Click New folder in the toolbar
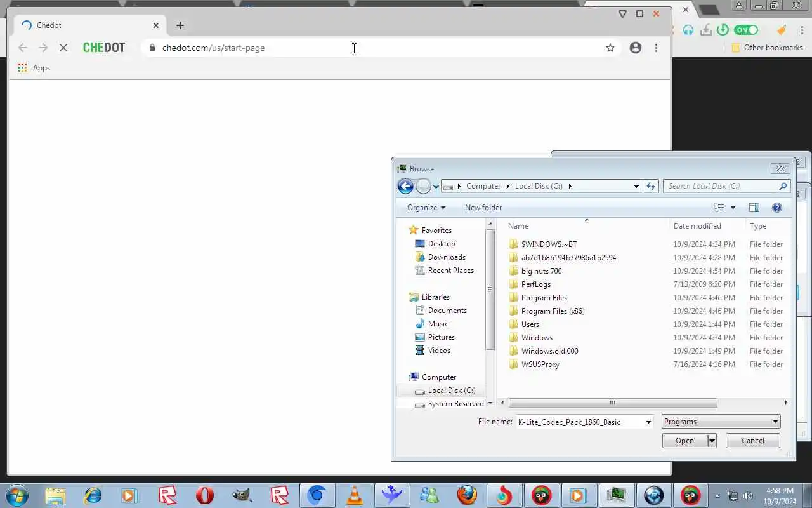The width and height of the screenshot is (812, 508). click(x=483, y=208)
